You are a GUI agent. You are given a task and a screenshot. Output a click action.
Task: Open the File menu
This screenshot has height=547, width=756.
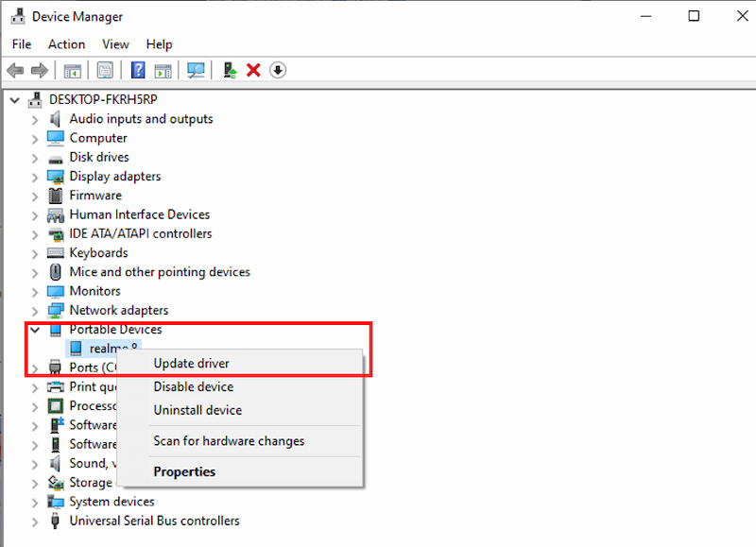[22, 44]
